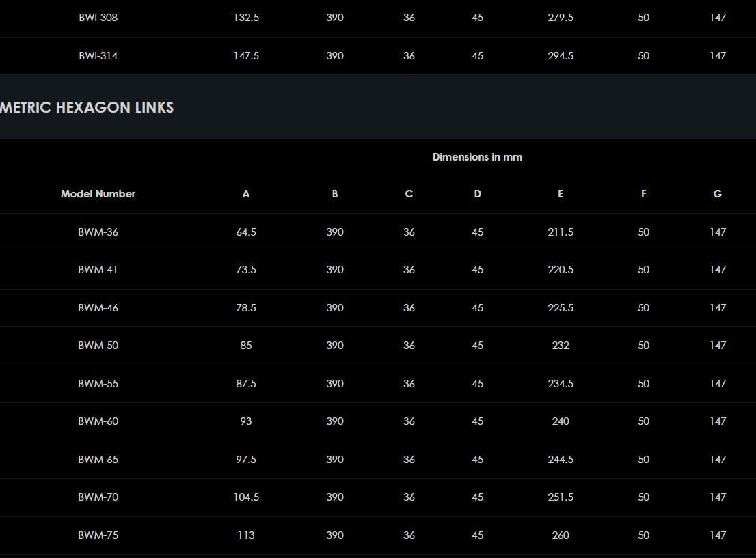Select the BWI-308 model number cell
This screenshot has width=756, height=558.
click(98, 18)
